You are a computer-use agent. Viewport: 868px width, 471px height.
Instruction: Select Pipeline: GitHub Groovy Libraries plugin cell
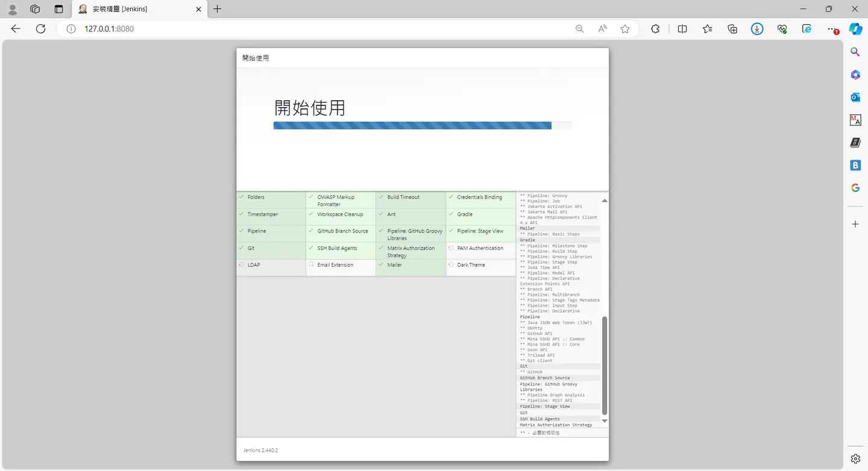point(410,234)
